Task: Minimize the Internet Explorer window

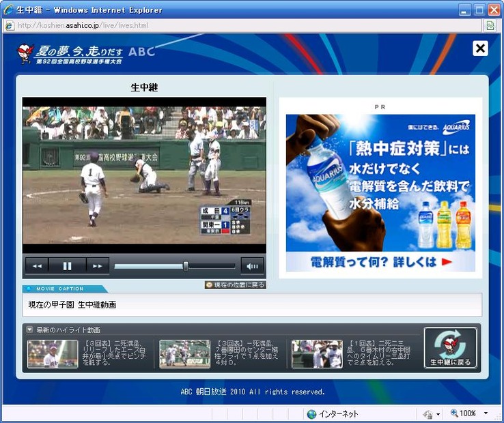Action: [464, 10]
